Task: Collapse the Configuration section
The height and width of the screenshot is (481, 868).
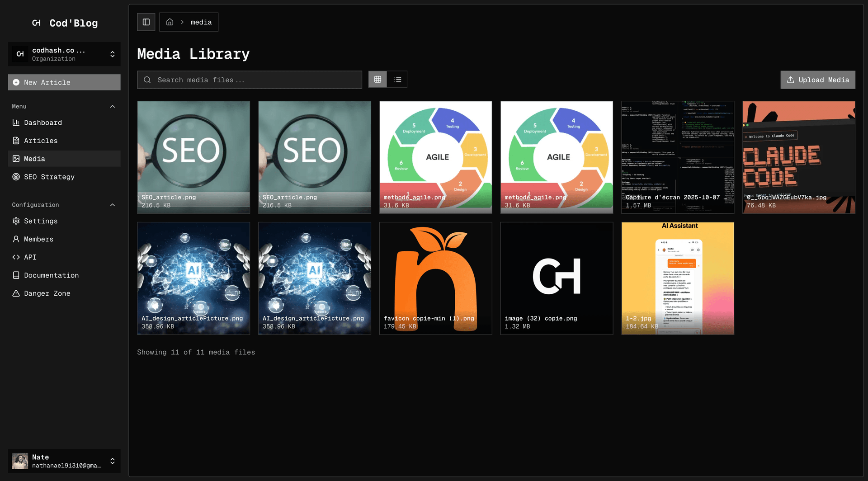Action: tap(112, 205)
